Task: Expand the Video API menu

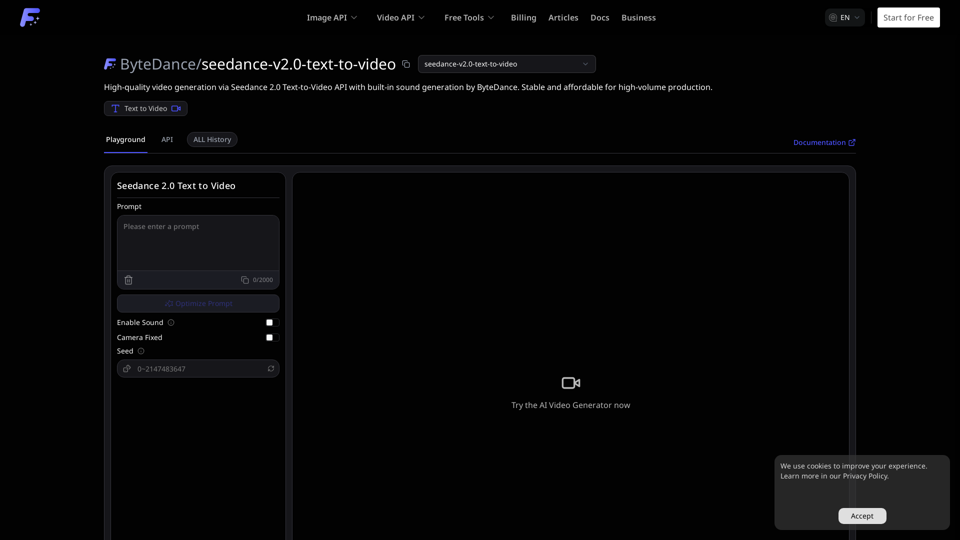Action: (400, 18)
